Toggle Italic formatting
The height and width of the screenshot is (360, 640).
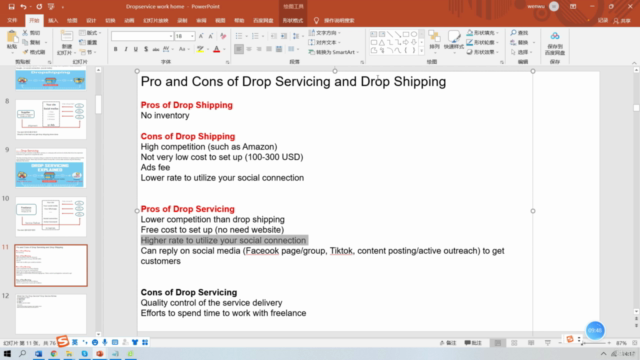pos(126,49)
